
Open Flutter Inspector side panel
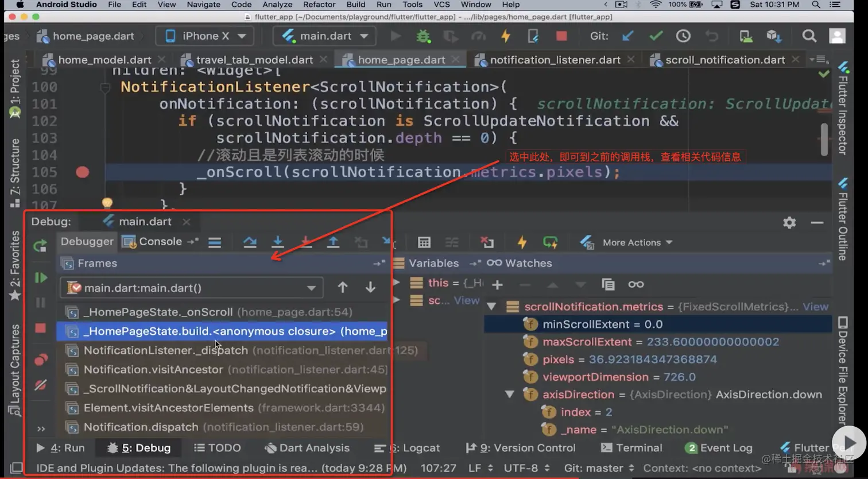tap(843, 109)
